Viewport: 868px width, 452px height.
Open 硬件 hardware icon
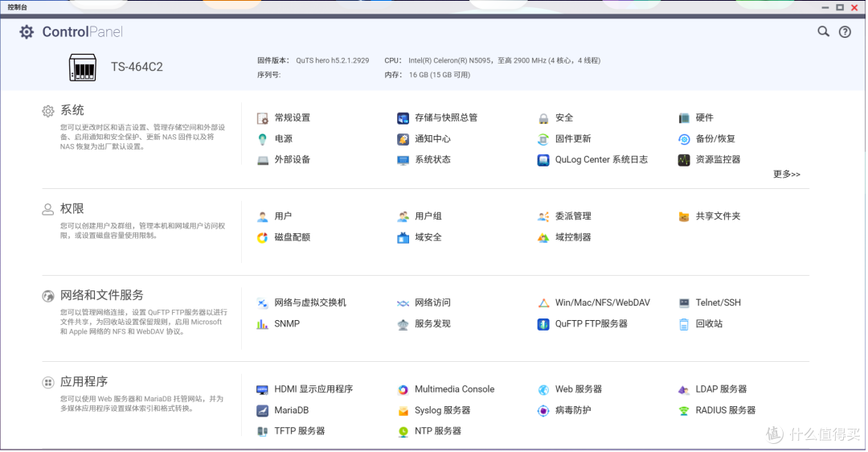pos(684,118)
